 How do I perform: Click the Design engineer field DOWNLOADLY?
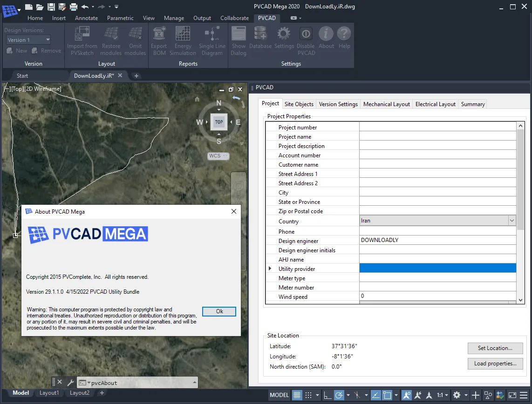tap(438, 240)
